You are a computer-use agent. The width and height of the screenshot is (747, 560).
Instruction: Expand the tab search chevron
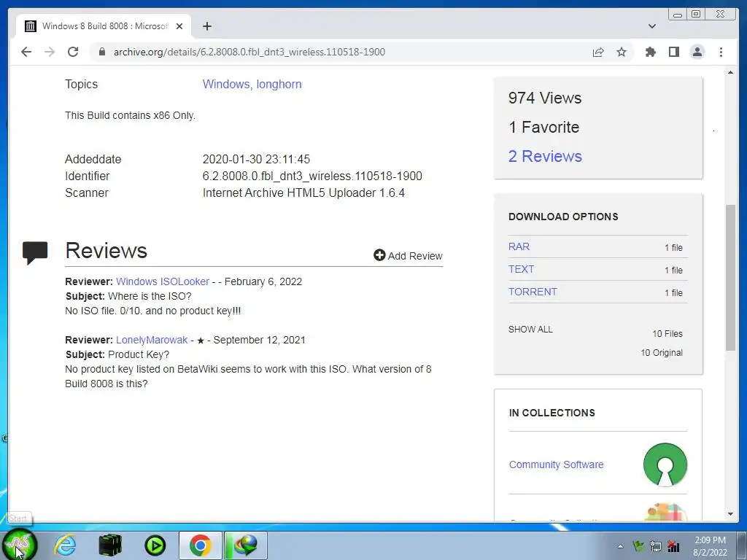click(651, 26)
